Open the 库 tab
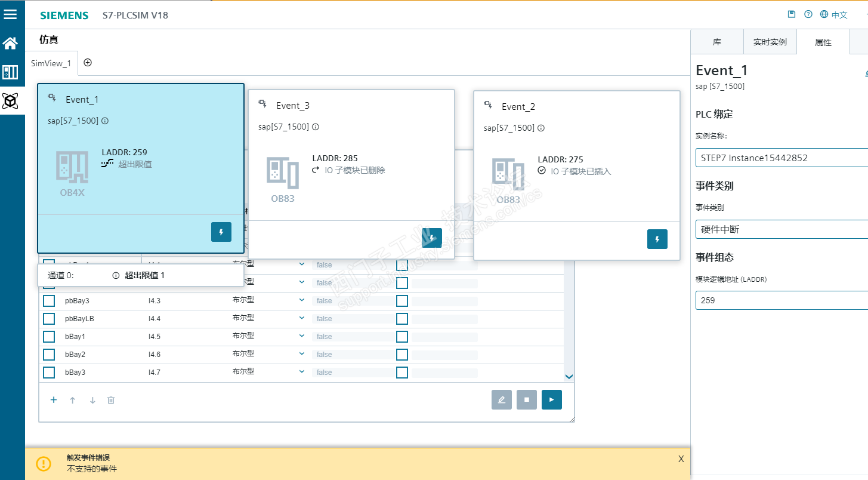Image resolution: width=868 pixels, height=480 pixels. coord(717,42)
